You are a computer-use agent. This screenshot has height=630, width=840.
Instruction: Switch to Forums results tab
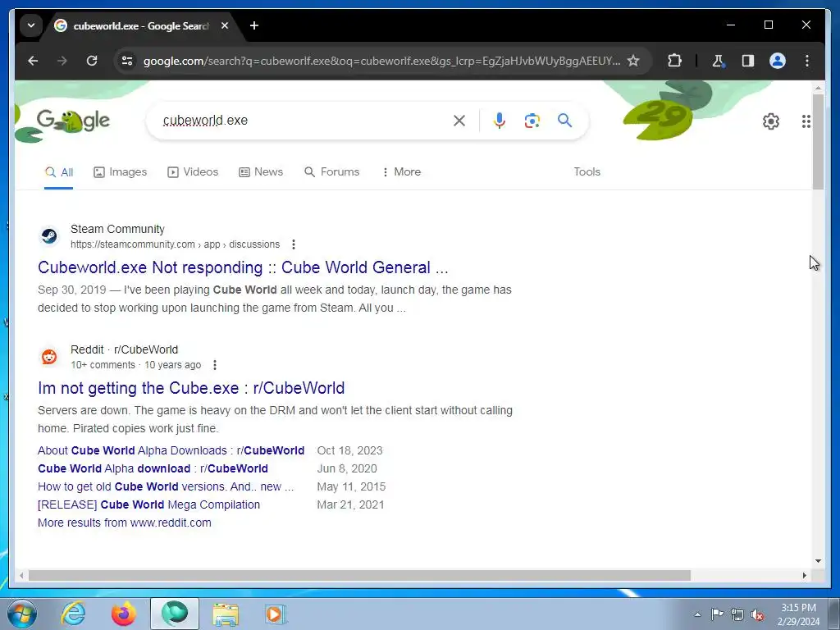[x=332, y=172]
